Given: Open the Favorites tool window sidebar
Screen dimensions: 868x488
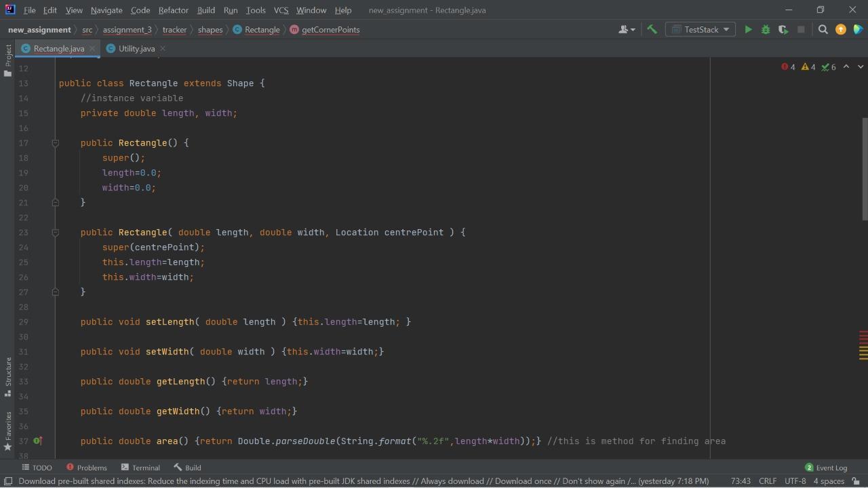Looking at the screenshot, I should (x=7, y=431).
